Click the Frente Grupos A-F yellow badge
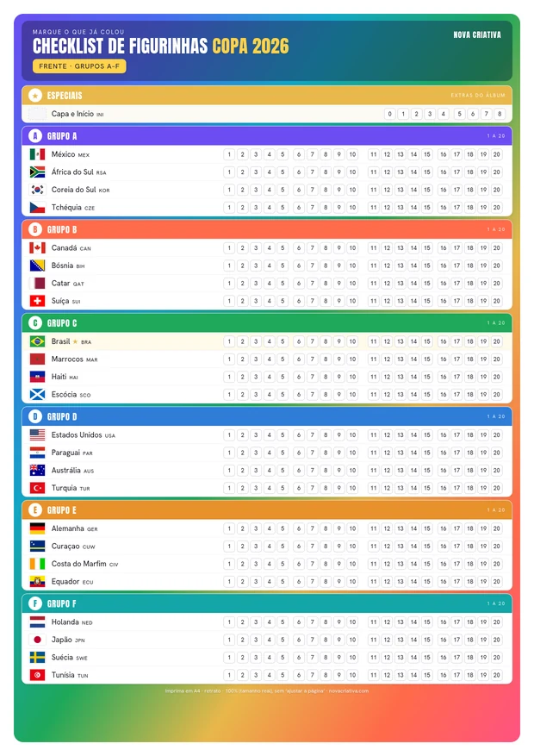 [x=79, y=66]
